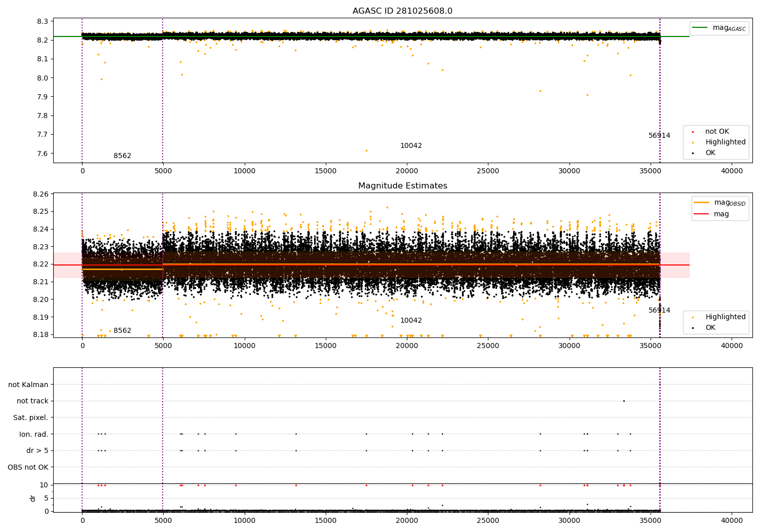This screenshot has height=532, width=760.
Task: Select the 'not track' row label
Action: 32,401
